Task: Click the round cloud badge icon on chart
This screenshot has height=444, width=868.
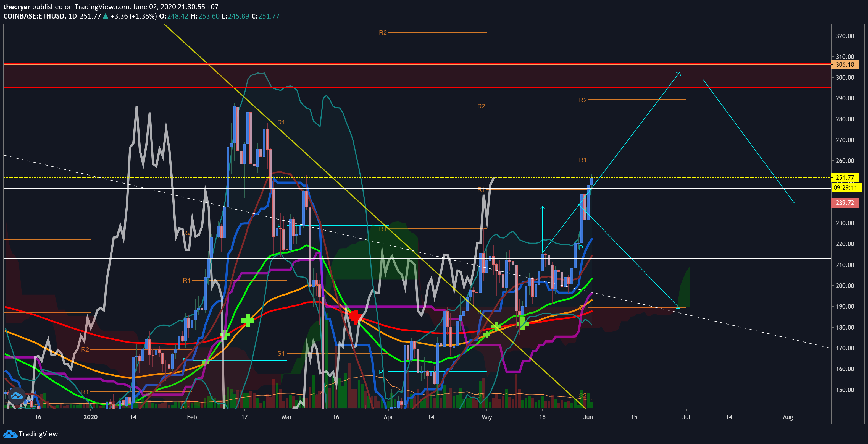Action: coord(17,396)
